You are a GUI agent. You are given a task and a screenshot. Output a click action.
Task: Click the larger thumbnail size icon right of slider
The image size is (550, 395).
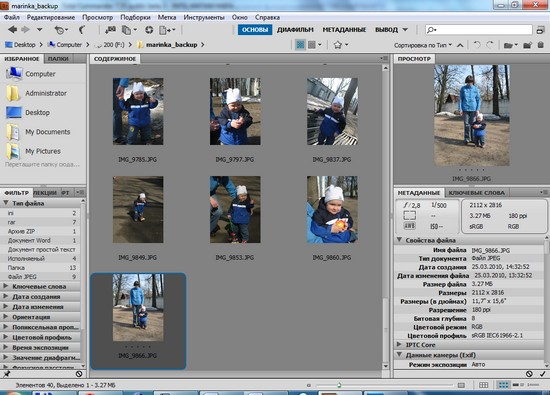pyautogui.click(x=461, y=385)
